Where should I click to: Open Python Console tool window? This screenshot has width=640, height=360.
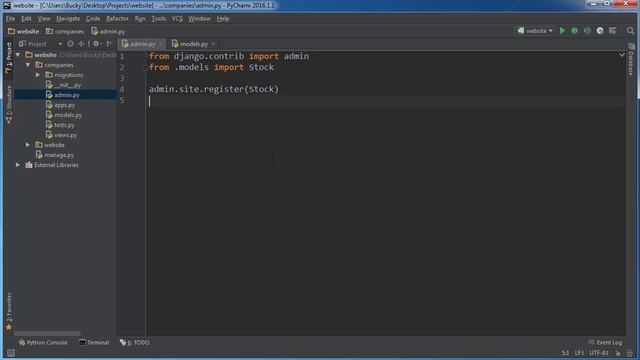(43, 342)
